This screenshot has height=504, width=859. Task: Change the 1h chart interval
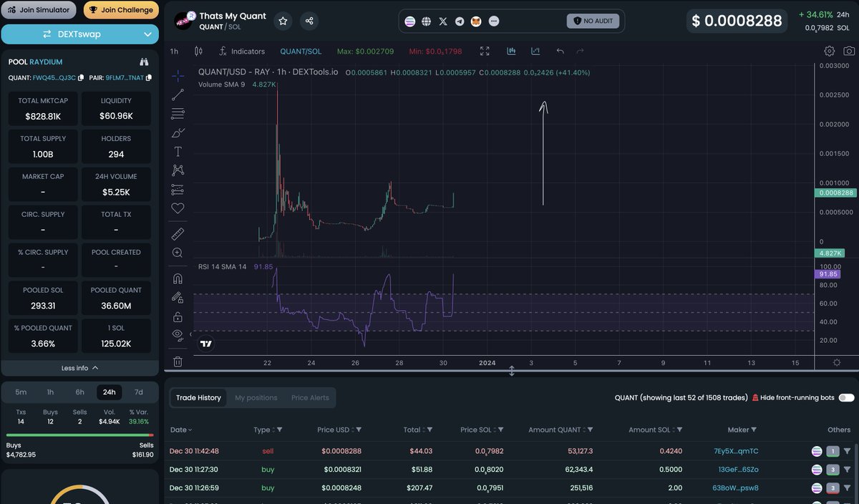pyautogui.click(x=174, y=52)
